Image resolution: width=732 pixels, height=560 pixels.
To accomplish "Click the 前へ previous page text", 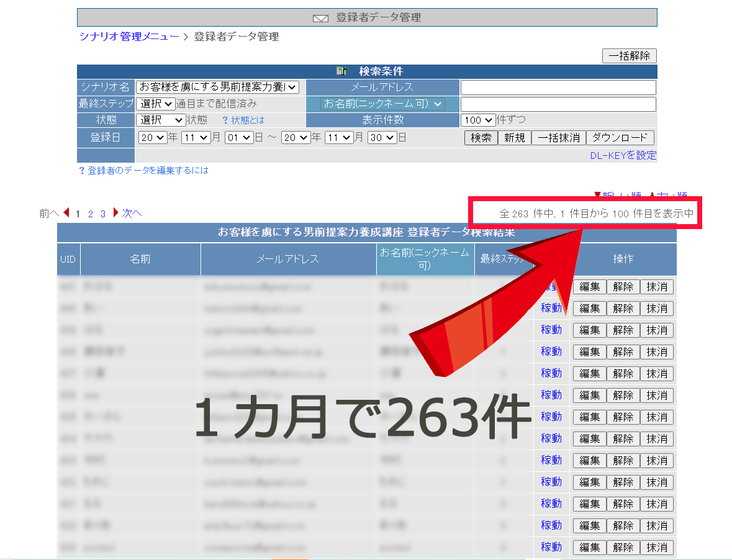I will pyautogui.click(x=49, y=214).
